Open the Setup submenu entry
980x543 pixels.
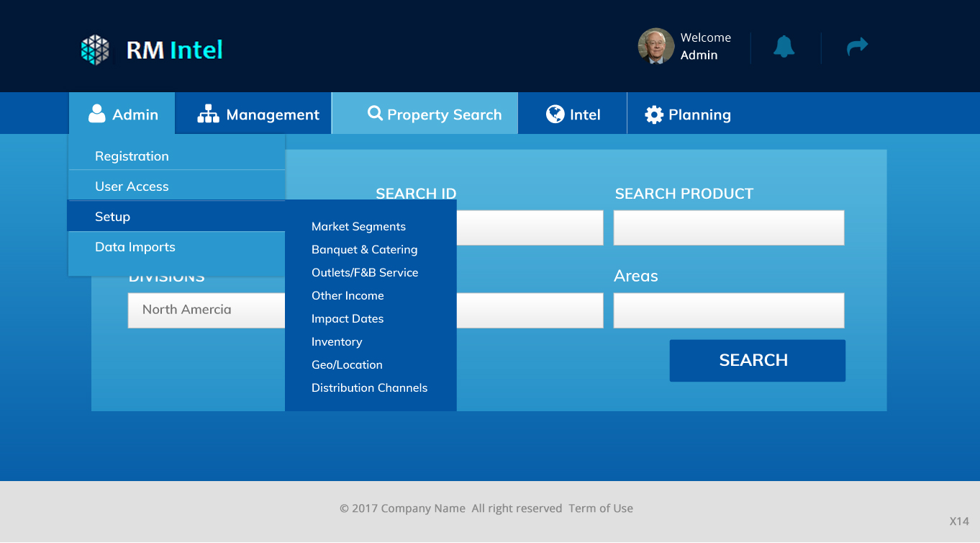click(x=113, y=216)
